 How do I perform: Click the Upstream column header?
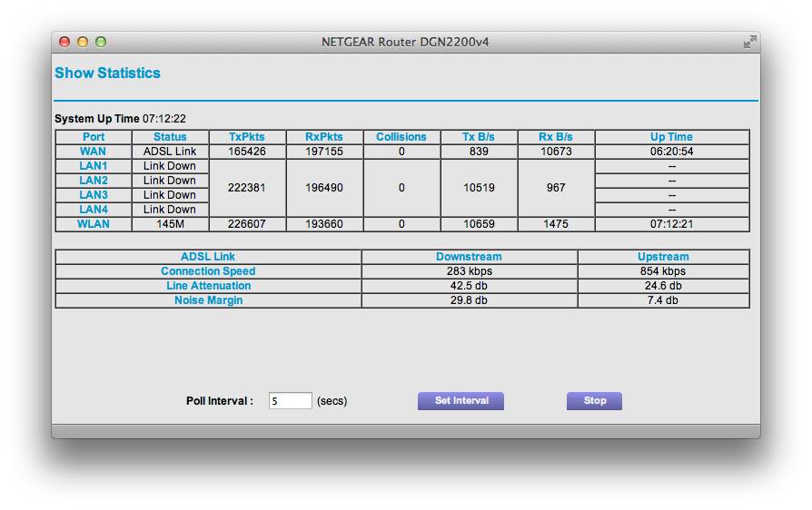[x=663, y=257]
